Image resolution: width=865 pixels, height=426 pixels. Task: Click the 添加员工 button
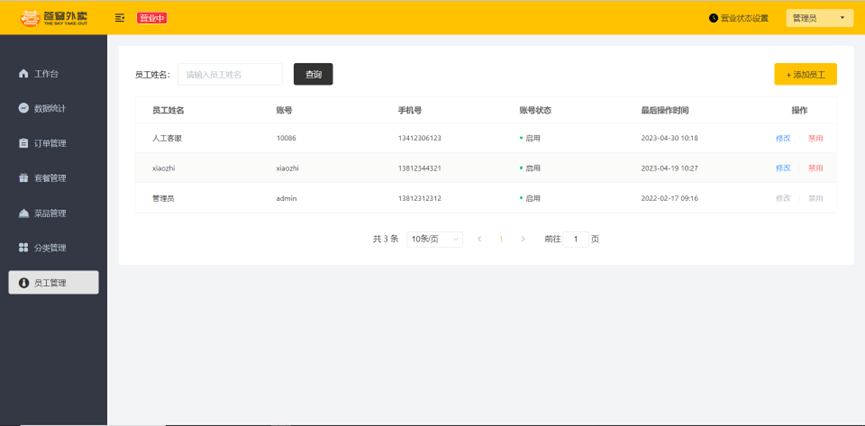[x=805, y=74]
